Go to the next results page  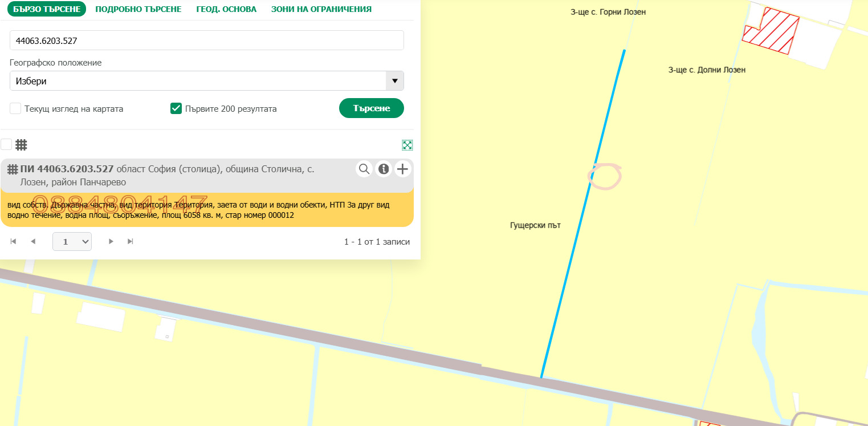(x=111, y=242)
